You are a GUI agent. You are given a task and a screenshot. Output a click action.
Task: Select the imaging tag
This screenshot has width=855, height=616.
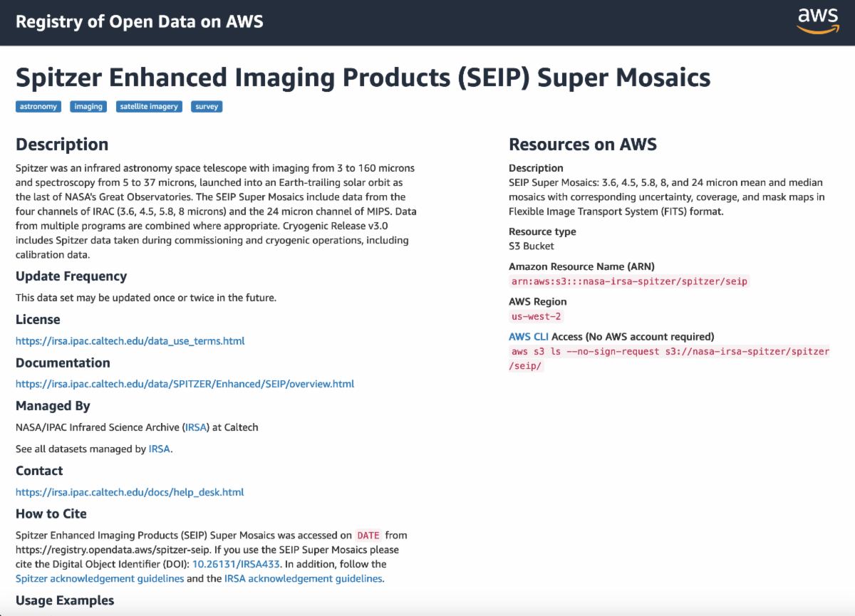pos(88,107)
